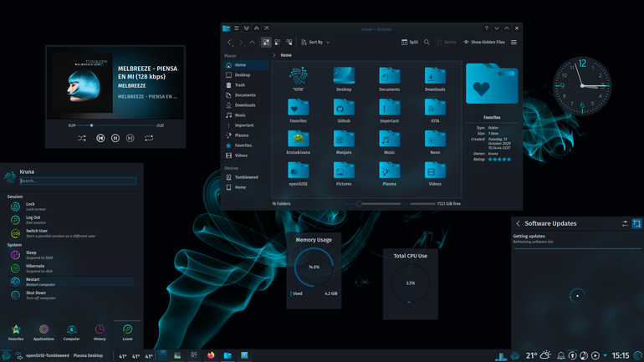Skip to the previous track

(x=100, y=138)
